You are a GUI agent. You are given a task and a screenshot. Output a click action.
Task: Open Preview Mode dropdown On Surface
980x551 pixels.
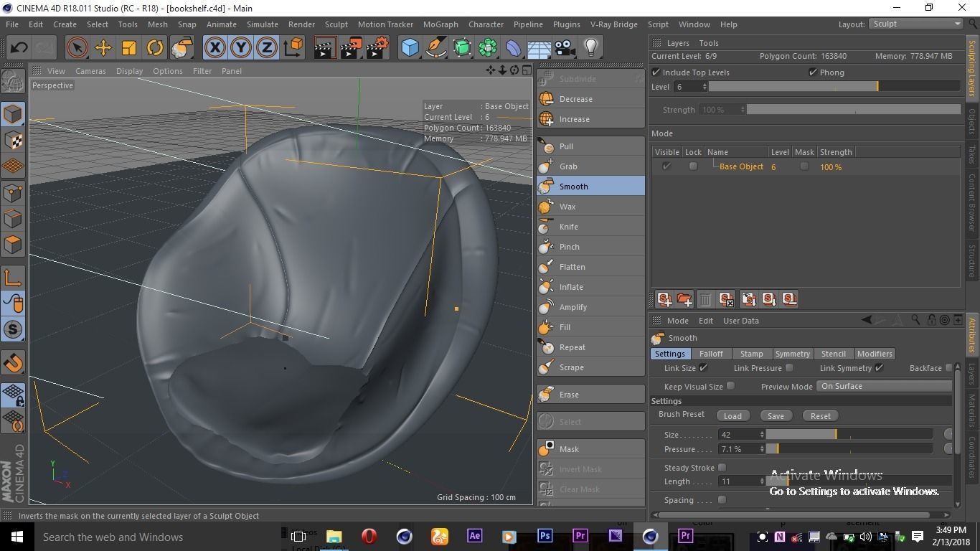coord(884,386)
